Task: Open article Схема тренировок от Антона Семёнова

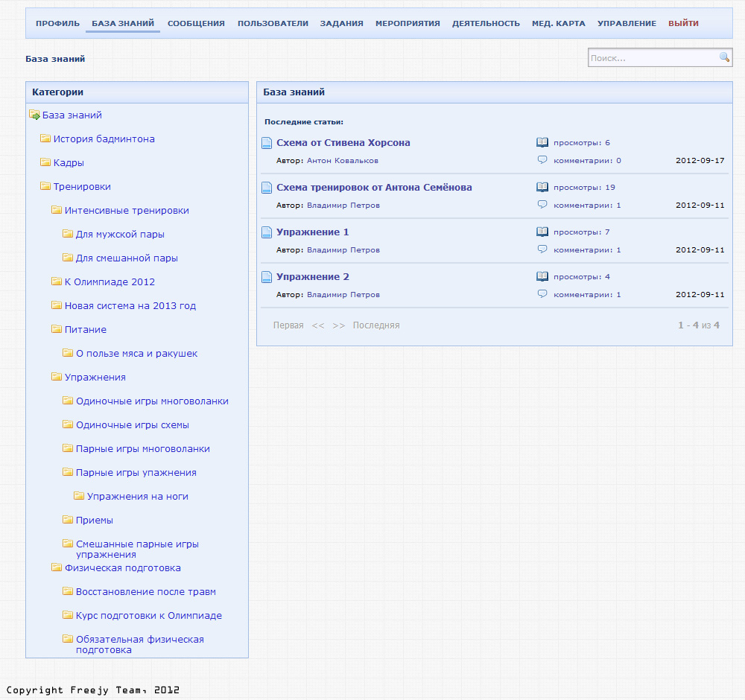Action: point(374,188)
